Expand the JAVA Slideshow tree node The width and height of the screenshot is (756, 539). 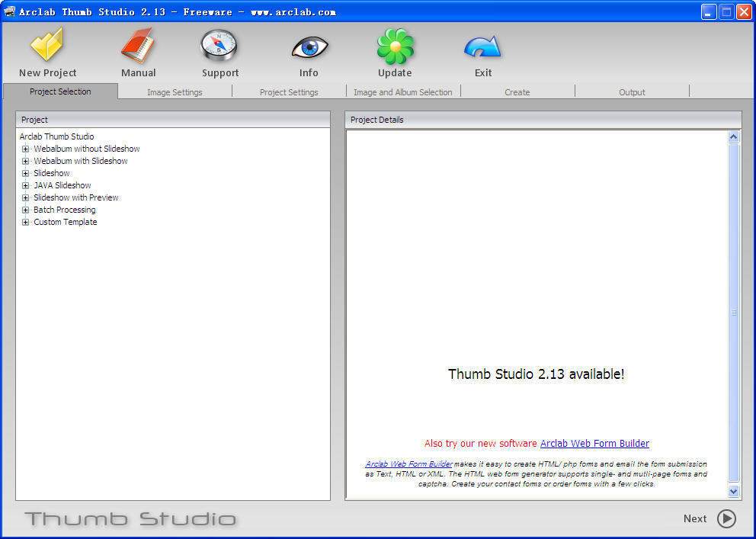pos(26,186)
